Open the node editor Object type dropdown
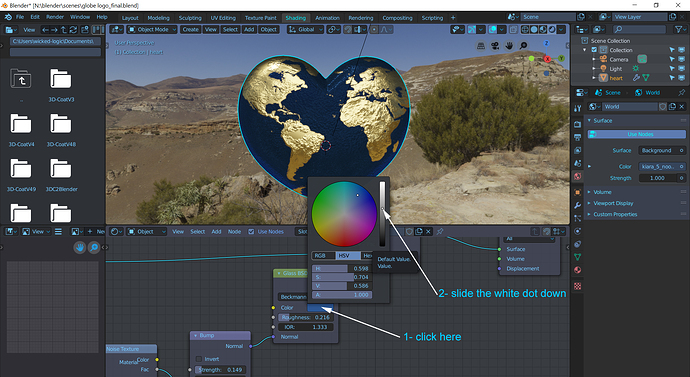The height and width of the screenshot is (377, 690). 146,231
